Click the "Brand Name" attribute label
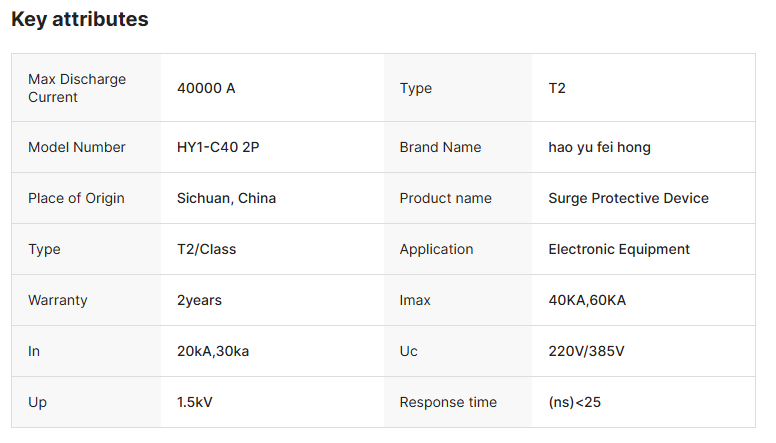Viewport: 776px width, 443px height. (x=440, y=147)
